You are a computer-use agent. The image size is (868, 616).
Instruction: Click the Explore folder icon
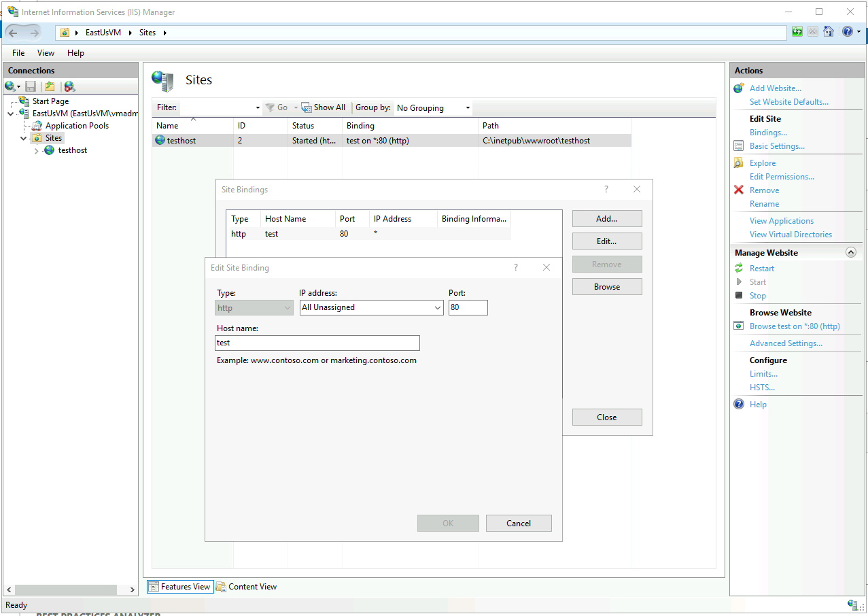[x=739, y=163]
